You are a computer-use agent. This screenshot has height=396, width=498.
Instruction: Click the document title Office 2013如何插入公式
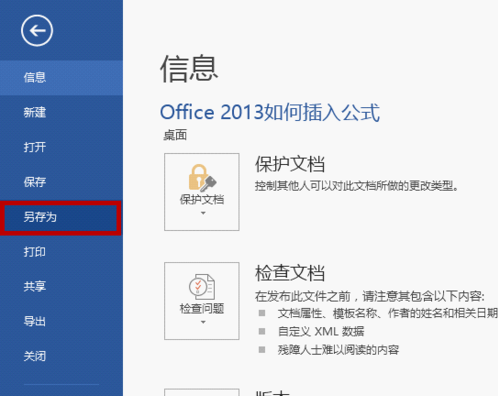(270, 112)
